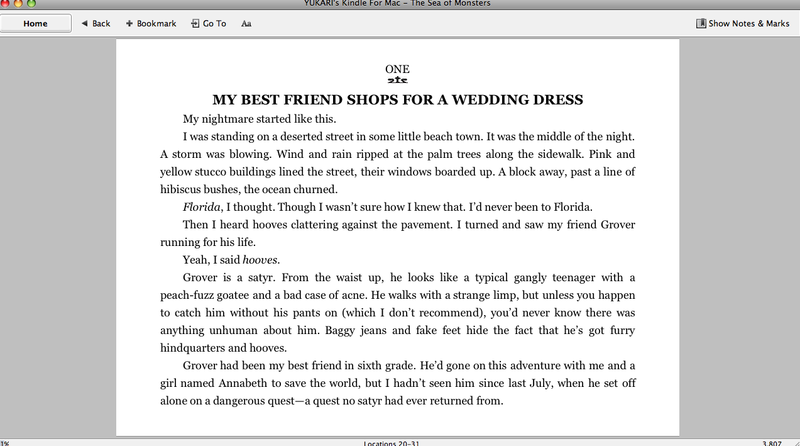Image resolution: width=800 pixels, height=446 pixels.
Task: Click the yellow minimize window button
Action: click(18, 3)
